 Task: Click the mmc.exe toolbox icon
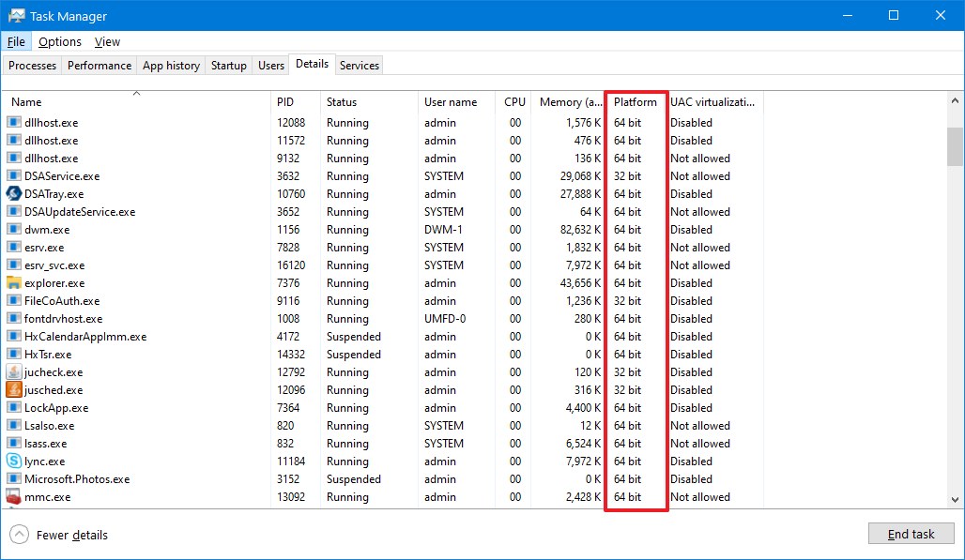pyautogui.click(x=14, y=497)
